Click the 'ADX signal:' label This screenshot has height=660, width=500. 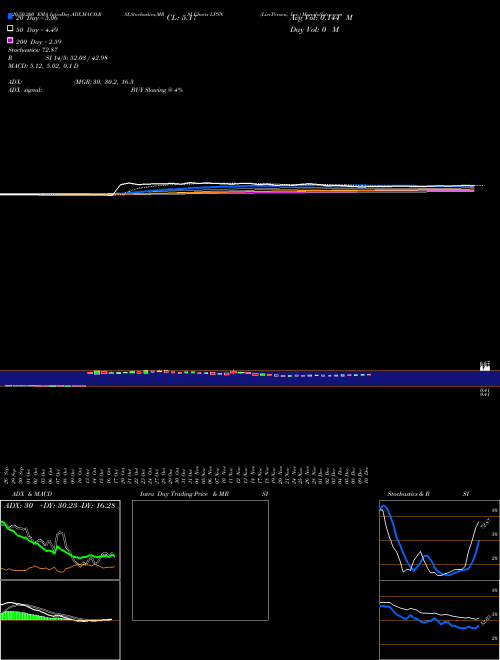pyautogui.click(x=25, y=90)
